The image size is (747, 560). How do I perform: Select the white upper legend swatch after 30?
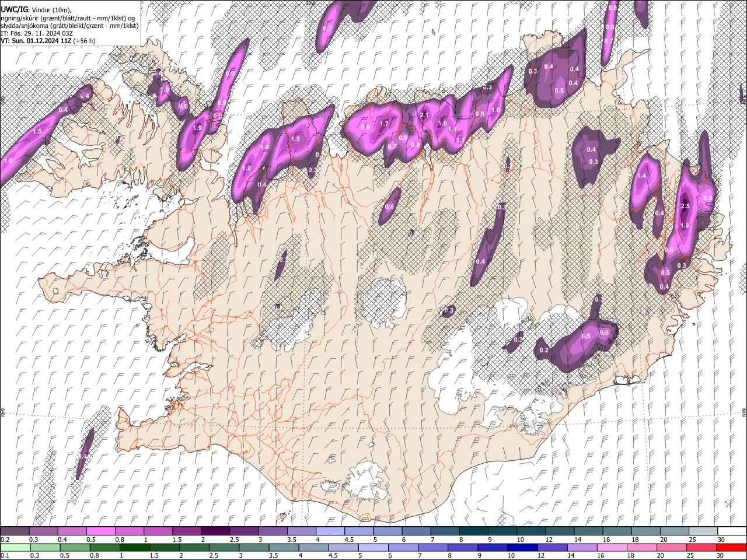pos(732,531)
